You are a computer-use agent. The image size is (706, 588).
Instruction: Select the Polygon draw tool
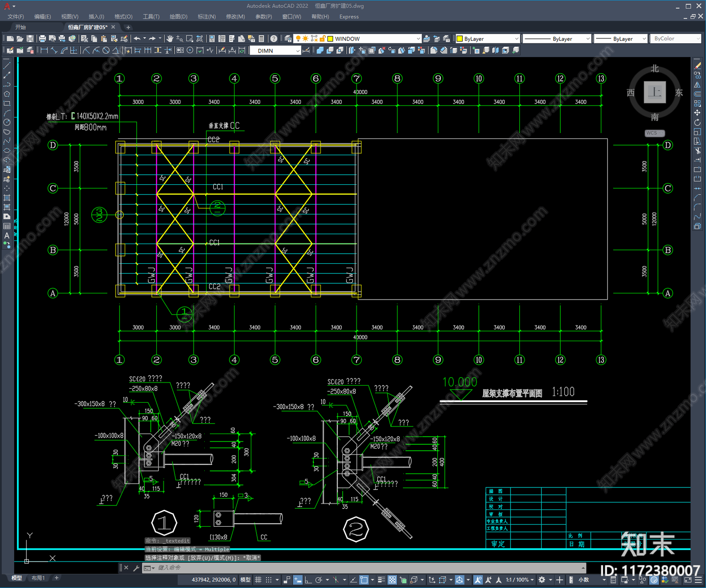pos(7,94)
